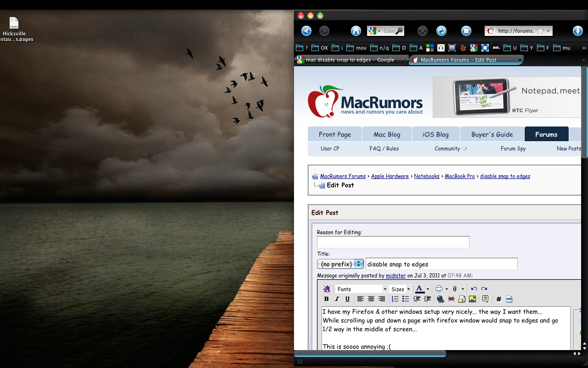Open the Sizes dropdown
Screen dimensions: 588x368
pyautogui.click(x=401, y=289)
